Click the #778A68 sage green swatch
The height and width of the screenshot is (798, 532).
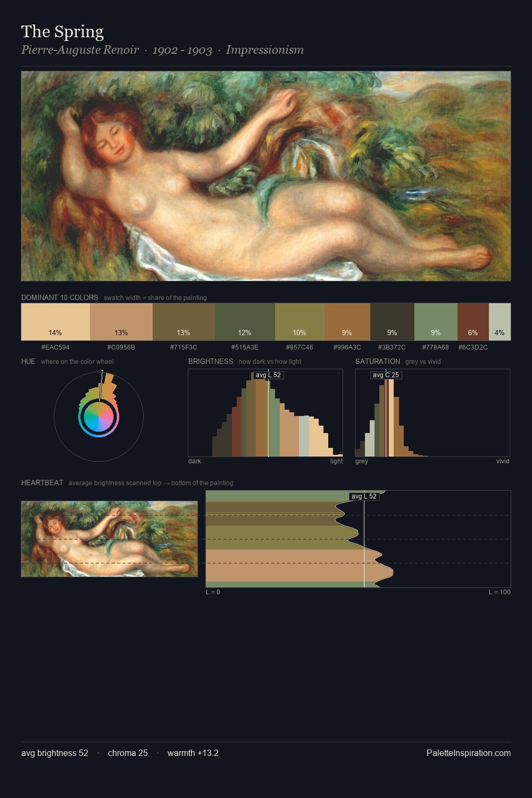click(x=436, y=322)
